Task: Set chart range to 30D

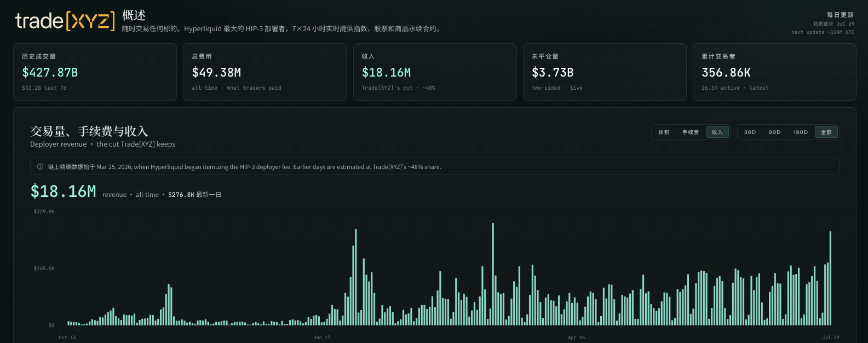Action: 750,132
